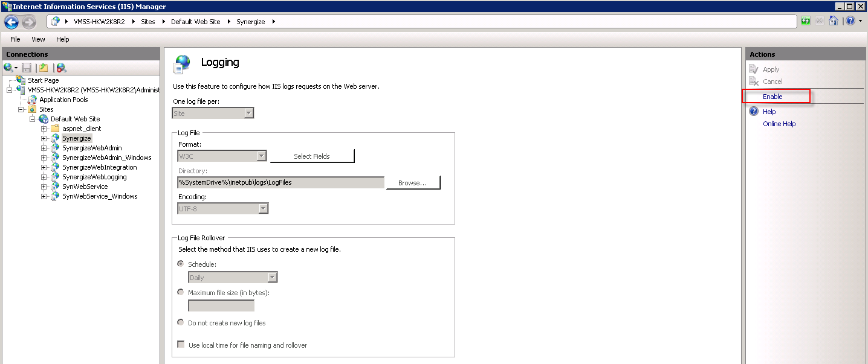Screen dimensions: 868x364
Task: Collapse the Default Web Site node
Action: [x=33, y=119]
